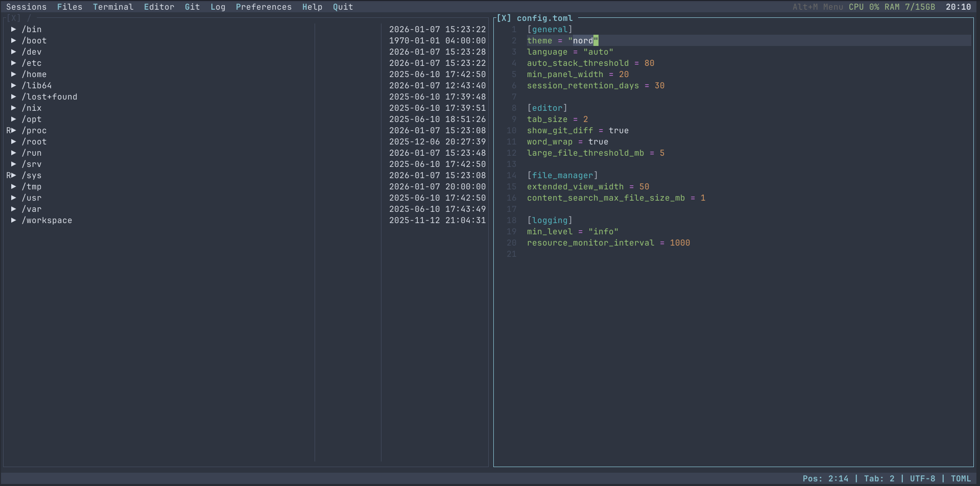Viewport: 980px width, 486px height.
Task: Click the TOML language indicator in status bar
Action: pos(960,479)
